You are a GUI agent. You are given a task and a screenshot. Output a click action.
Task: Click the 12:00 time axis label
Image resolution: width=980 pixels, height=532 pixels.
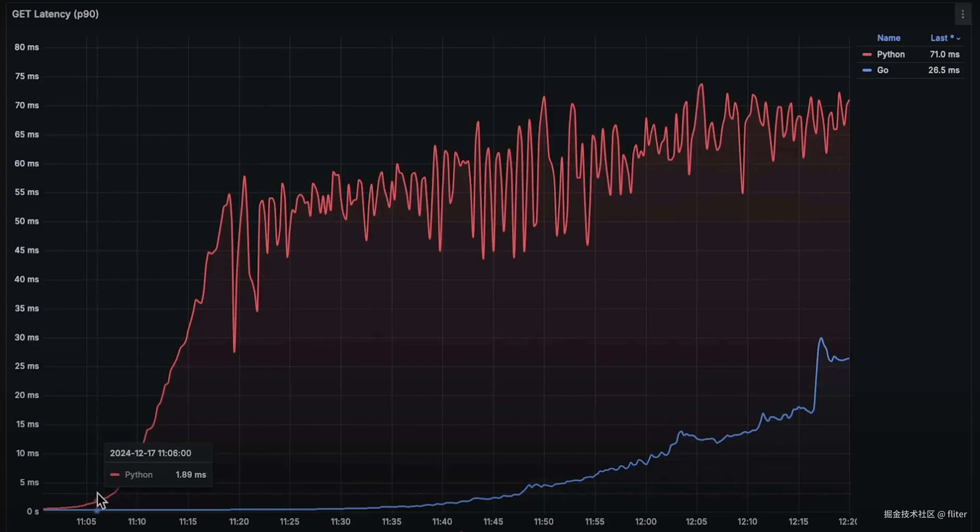pos(645,521)
